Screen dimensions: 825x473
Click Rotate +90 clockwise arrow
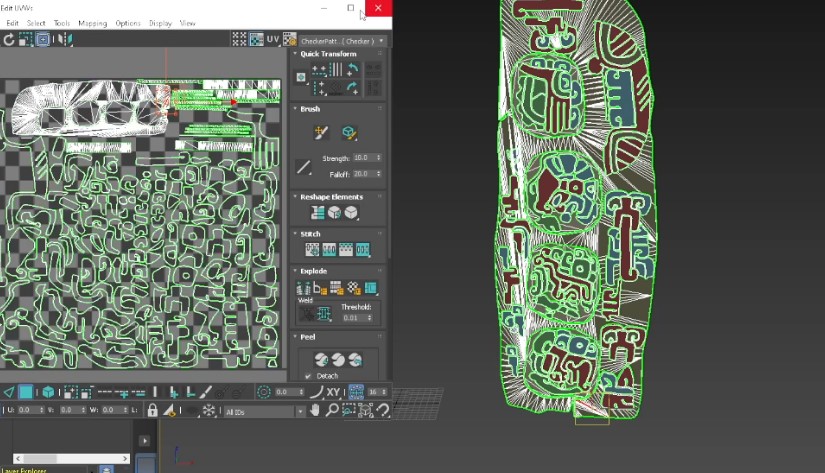click(x=353, y=87)
